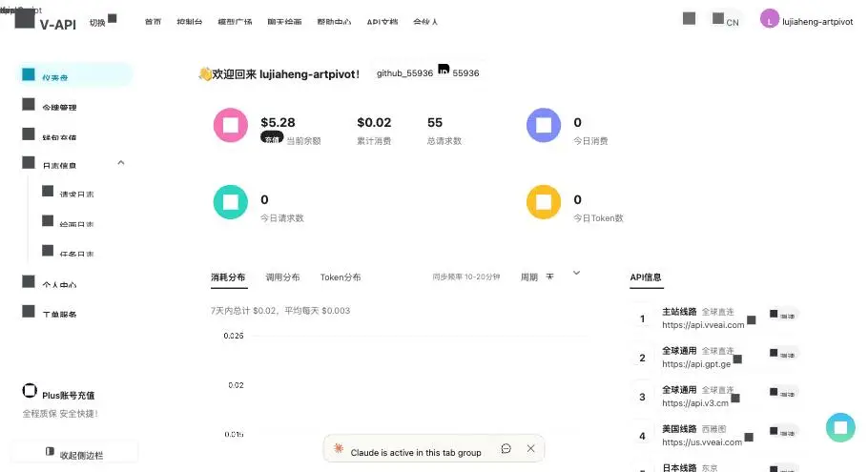The image size is (868, 472).
Task: Collapse the sidebar with 收起侧边栏
Action: point(74,454)
